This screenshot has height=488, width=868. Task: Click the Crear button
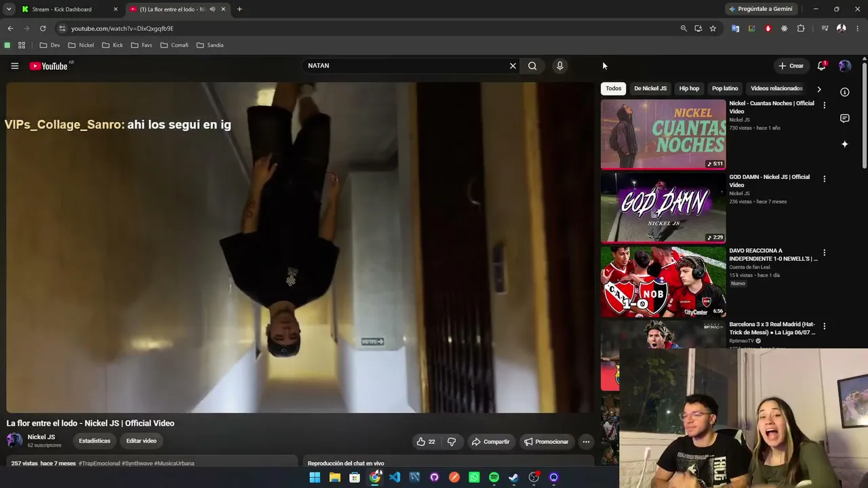coord(791,66)
